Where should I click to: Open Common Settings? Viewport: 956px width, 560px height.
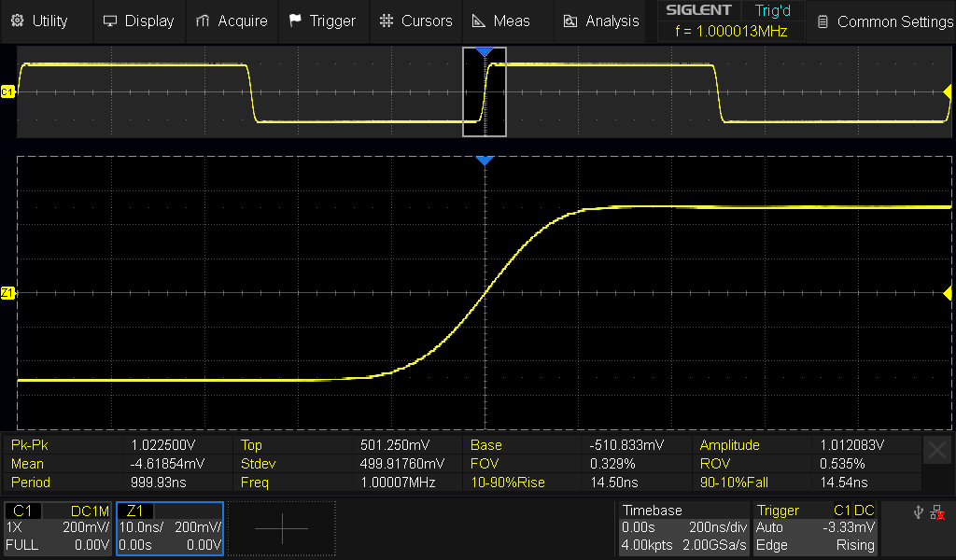click(882, 21)
